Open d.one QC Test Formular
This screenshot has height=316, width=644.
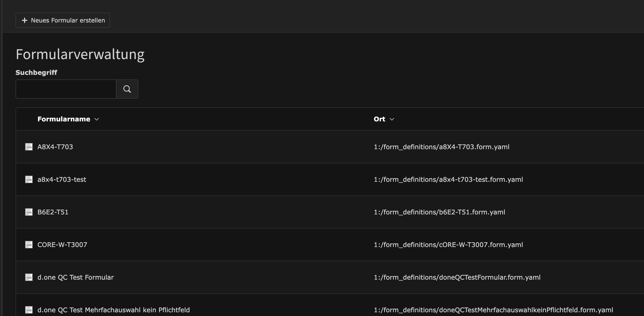coord(75,277)
